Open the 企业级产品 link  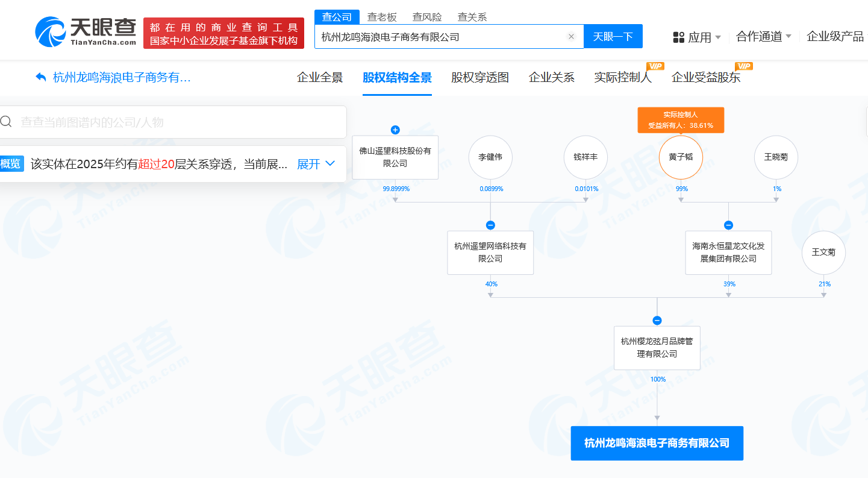pos(835,36)
